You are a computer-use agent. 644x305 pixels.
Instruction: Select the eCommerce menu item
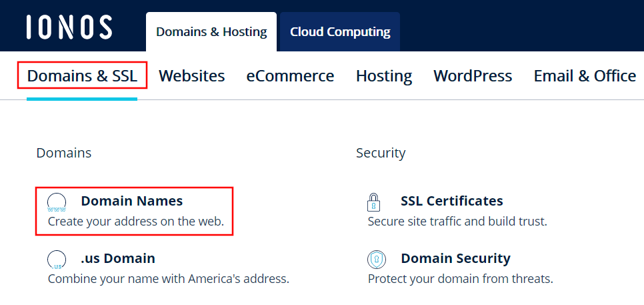(x=290, y=76)
